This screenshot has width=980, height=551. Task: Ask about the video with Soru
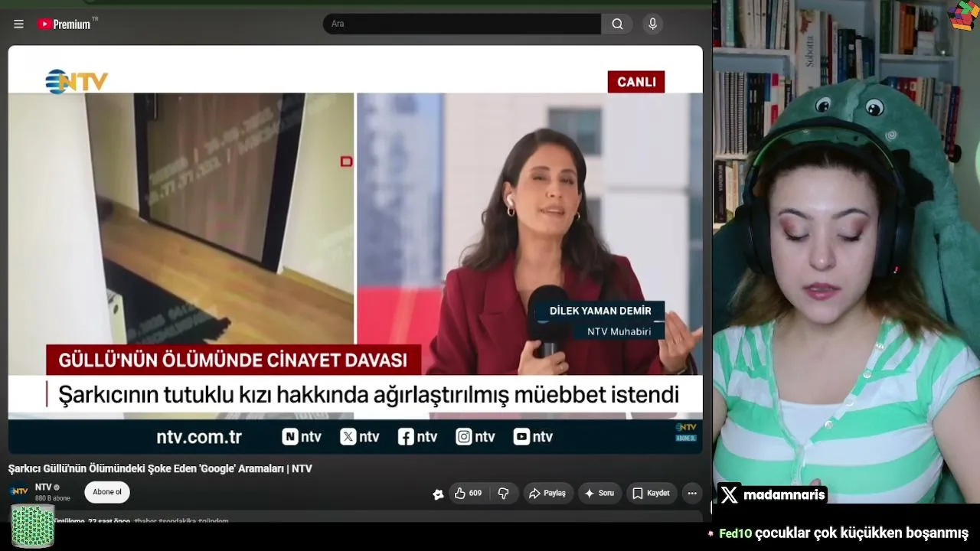coord(599,494)
